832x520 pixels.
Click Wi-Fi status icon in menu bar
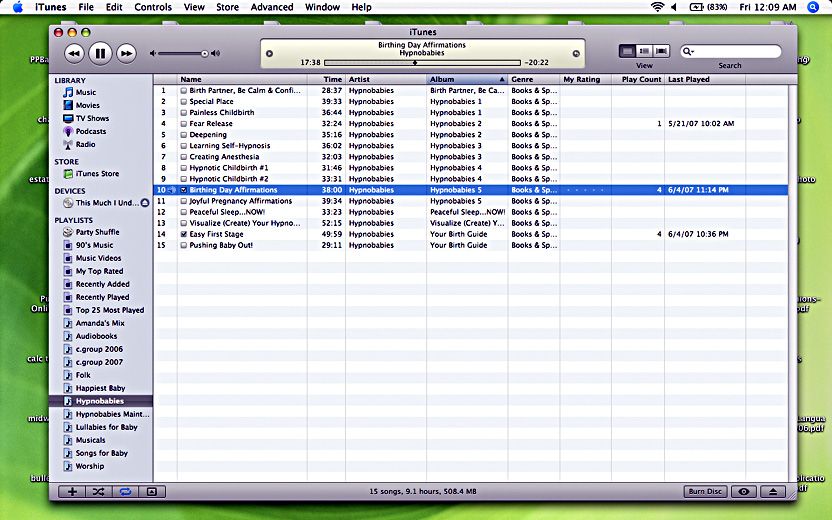coord(657,7)
